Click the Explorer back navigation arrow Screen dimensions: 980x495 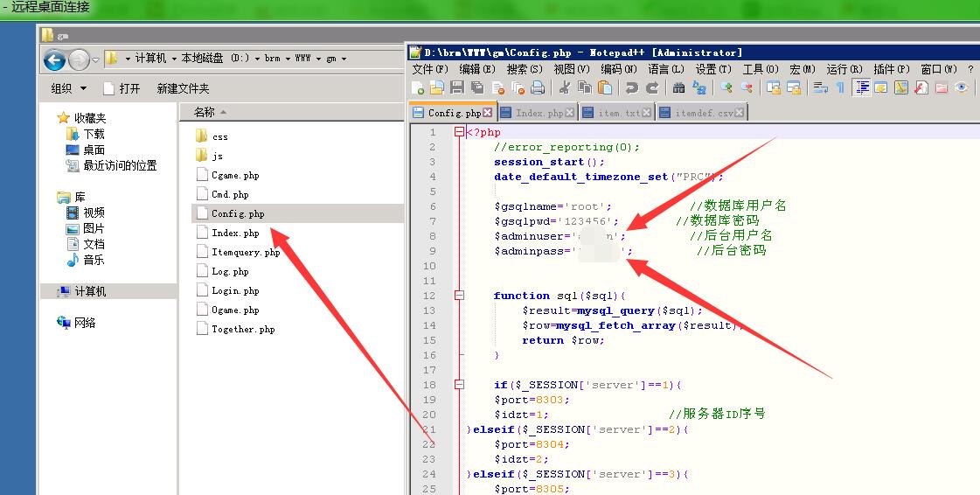point(54,59)
